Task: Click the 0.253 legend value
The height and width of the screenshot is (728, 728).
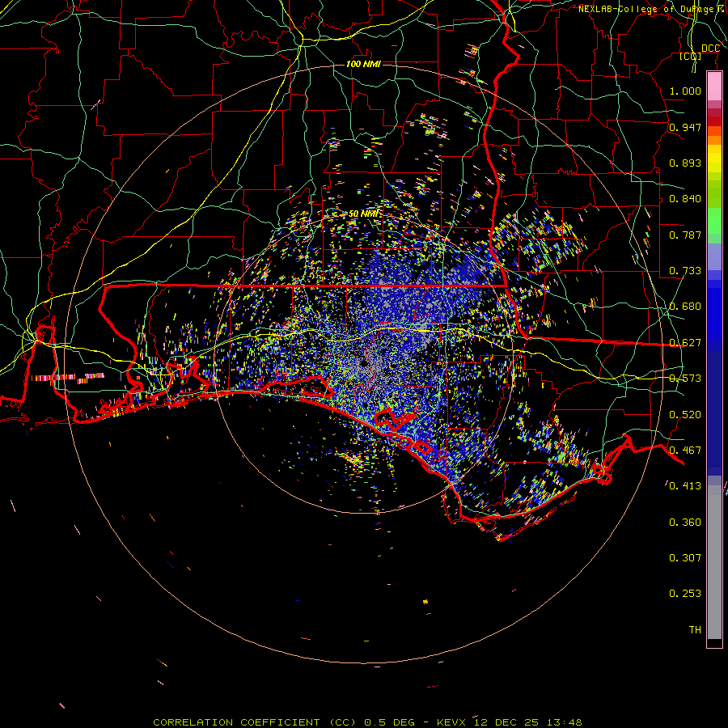Action: (685, 594)
